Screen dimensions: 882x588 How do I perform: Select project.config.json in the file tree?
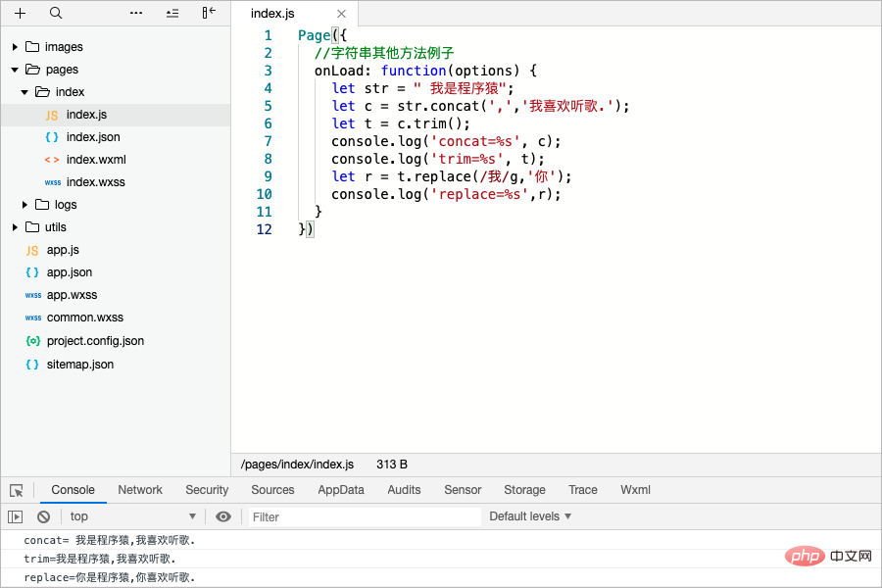(x=95, y=341)
